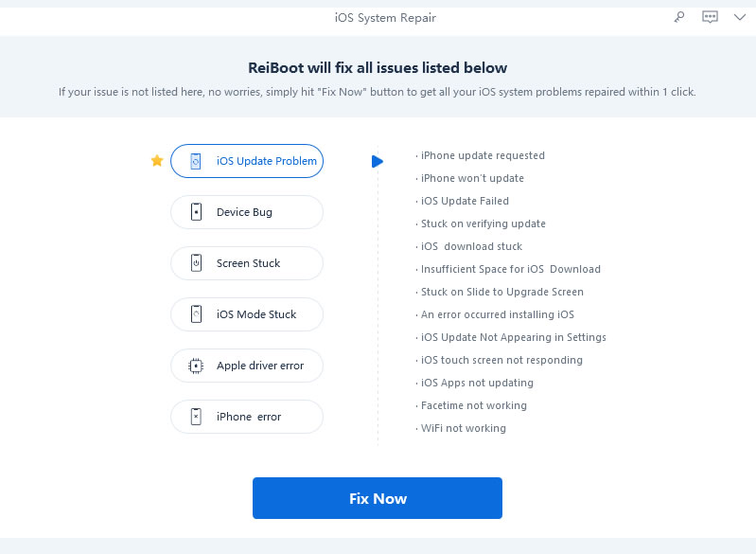Screen dimensions: 756x554
Task: Click the iPhone error X phone icon
Action: tap(196, 417)
